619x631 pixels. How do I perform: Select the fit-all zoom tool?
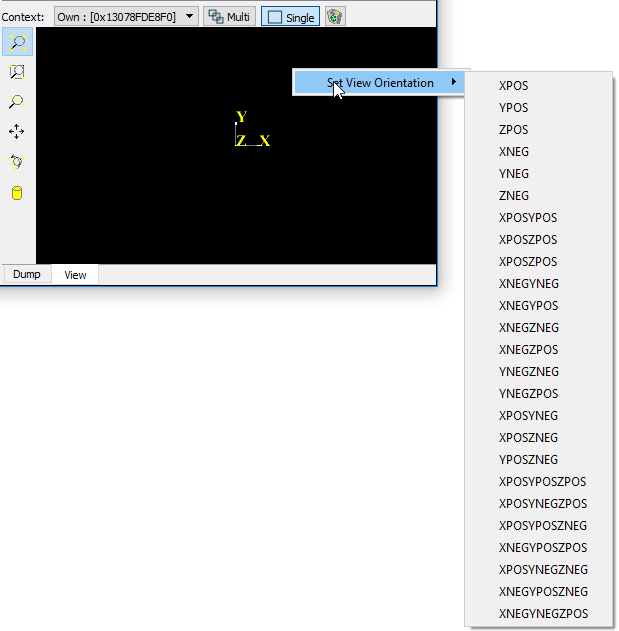(17, 42)
